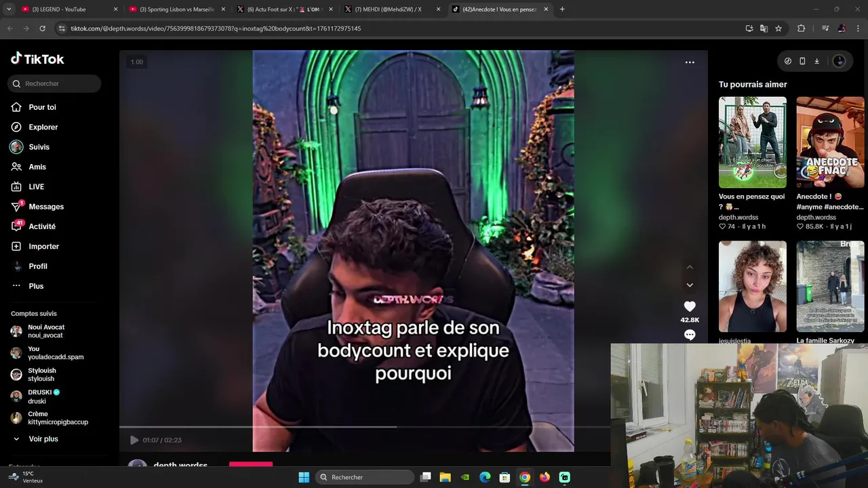Open the Explorer page
This screenshot has width=868, height=488.
pos(43,127)
